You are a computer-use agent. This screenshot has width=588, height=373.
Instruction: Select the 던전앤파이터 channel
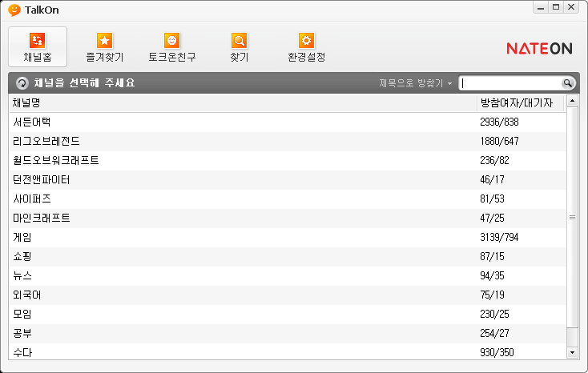point(288,179)
